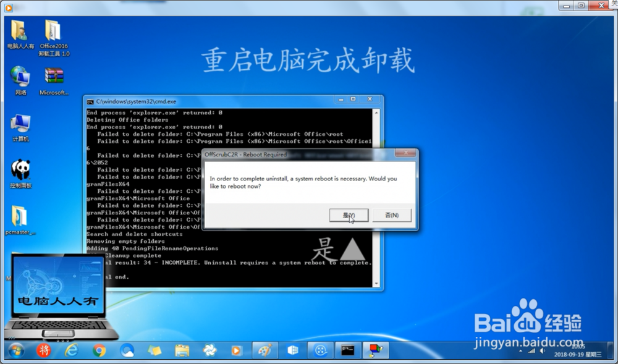
Task: Click 'Adding 40 PendingFileRenameOperations' line in cmd
Action: click(152, 248)
